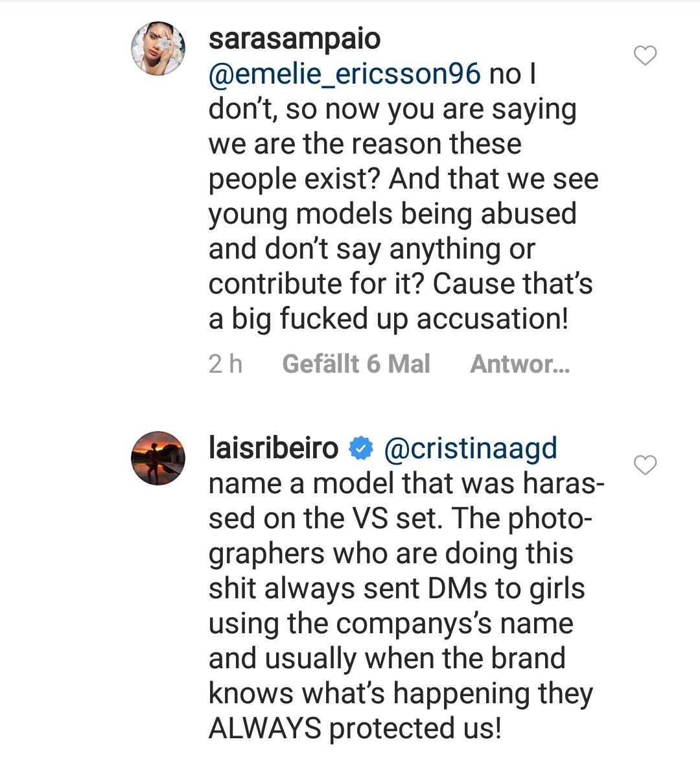View likes via "Gefällt 6 Mal"
The image size is (700, 759).
(356, 364)
